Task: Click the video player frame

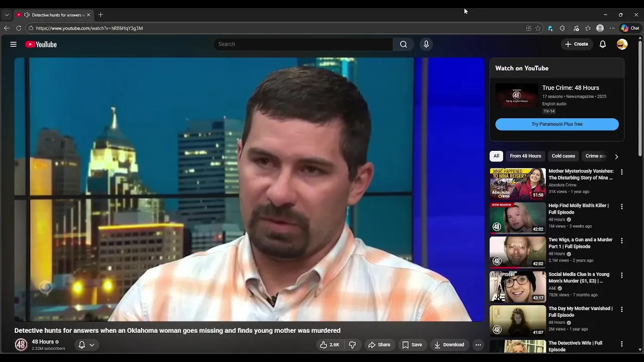Action: click(249, 190)
